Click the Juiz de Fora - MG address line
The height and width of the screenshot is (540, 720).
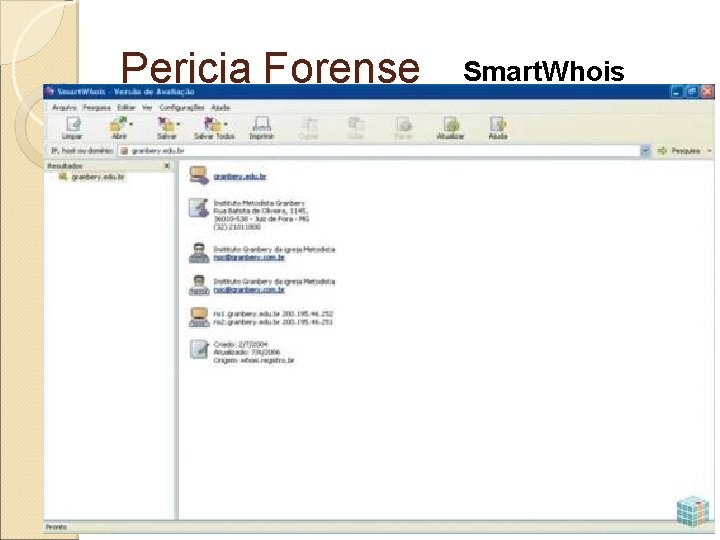261,219
